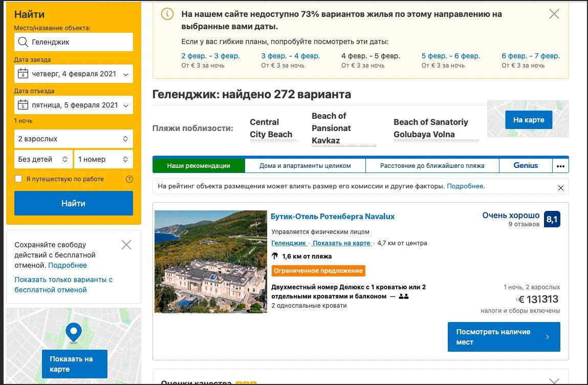Click the two-person occupancy icon
This screenshot has width=588, height=385.
click(403, 296)
